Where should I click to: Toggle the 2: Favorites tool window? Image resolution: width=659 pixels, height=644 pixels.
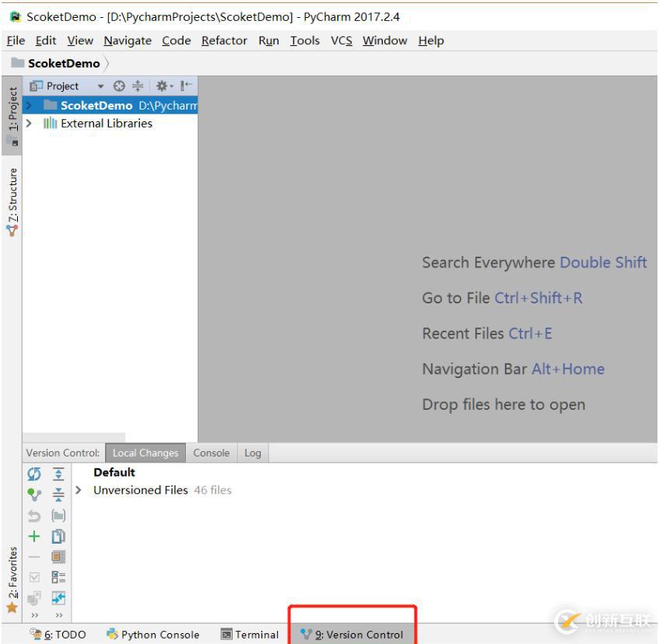tap(12, 577)
